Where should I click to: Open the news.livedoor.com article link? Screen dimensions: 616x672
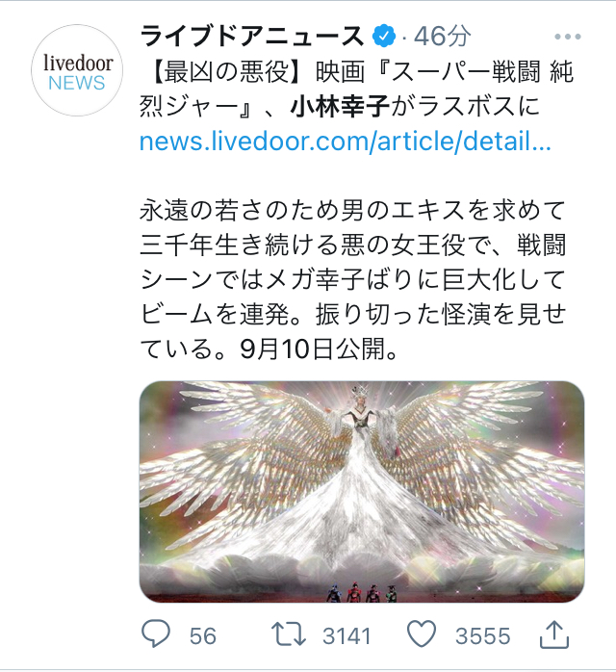[x=346, y=141]
